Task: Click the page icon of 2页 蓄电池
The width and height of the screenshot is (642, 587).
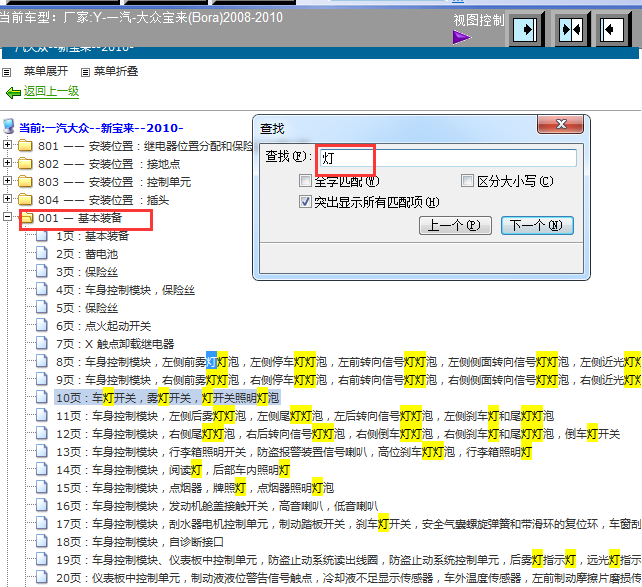Action: pyautogui.click(x=41, y=253)
